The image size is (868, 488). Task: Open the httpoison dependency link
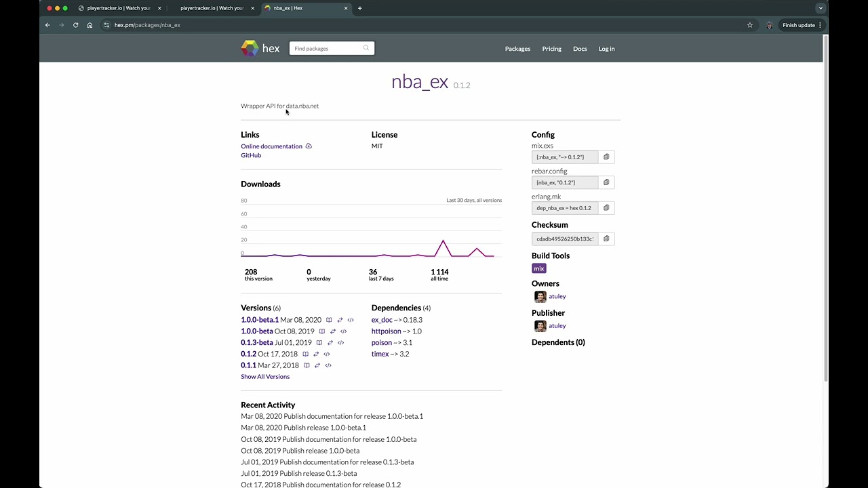click(387, 331)
